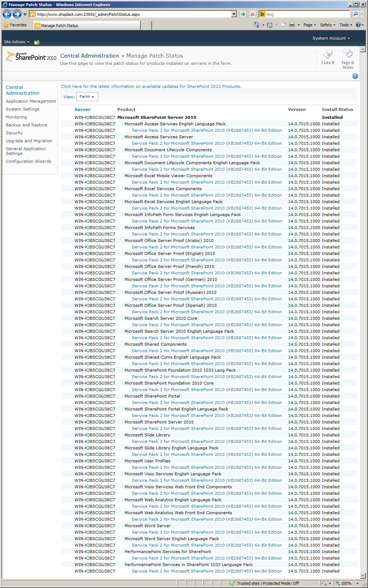Open the System Account dropdown
Image resolution: width=368 pixels, height=588 pixels.
pos(331,38)
